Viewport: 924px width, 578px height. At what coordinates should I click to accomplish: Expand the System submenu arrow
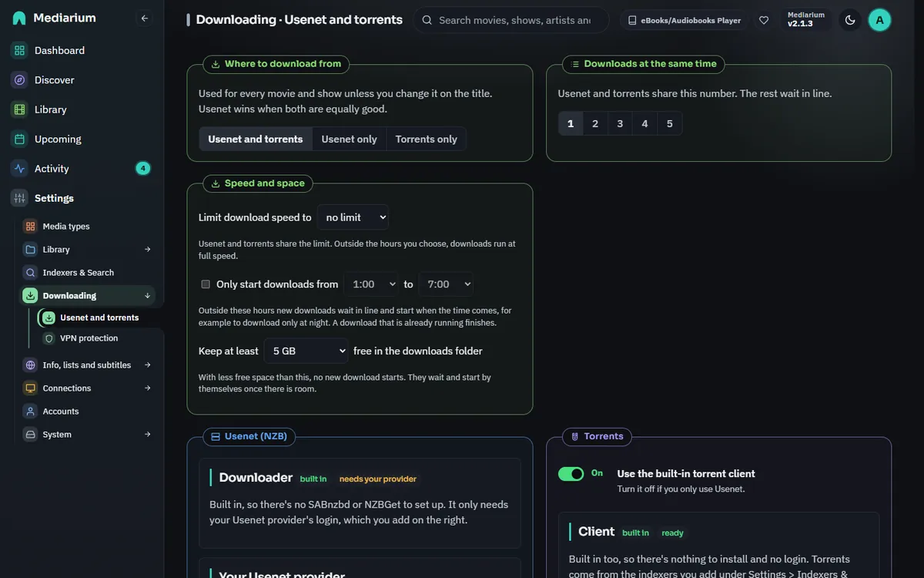[147, 435]
